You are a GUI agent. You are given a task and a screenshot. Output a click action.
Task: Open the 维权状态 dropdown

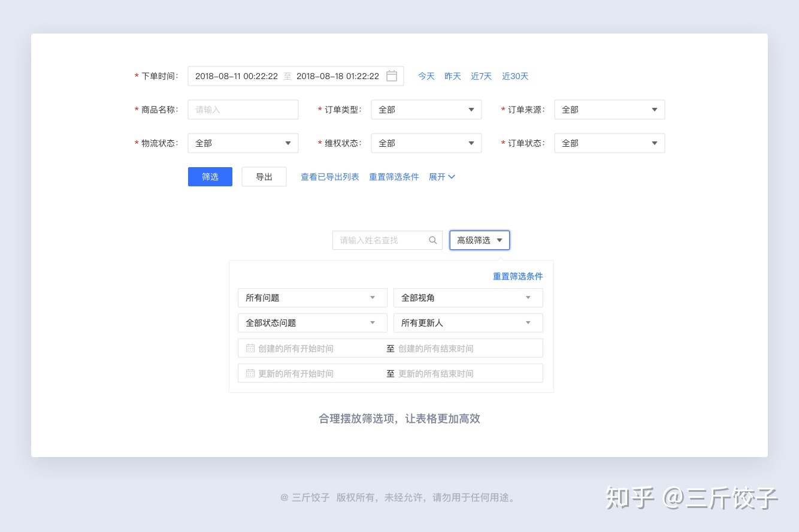click(426, 143)
